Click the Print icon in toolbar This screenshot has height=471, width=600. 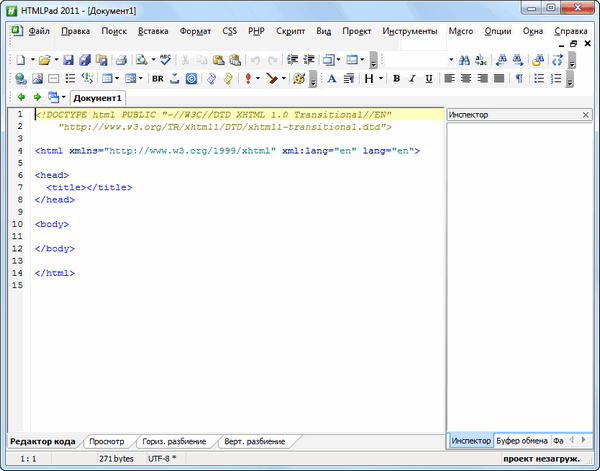pos(120,60)
